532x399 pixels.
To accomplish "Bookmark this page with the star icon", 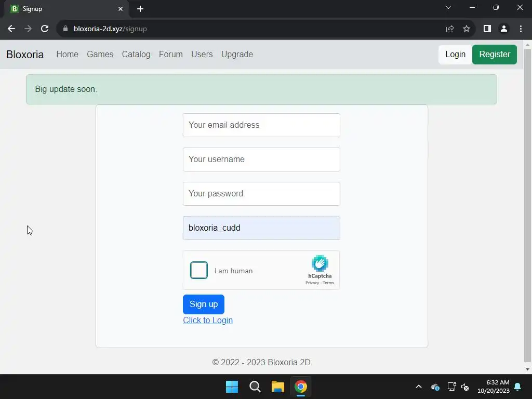I will [467, 29].
